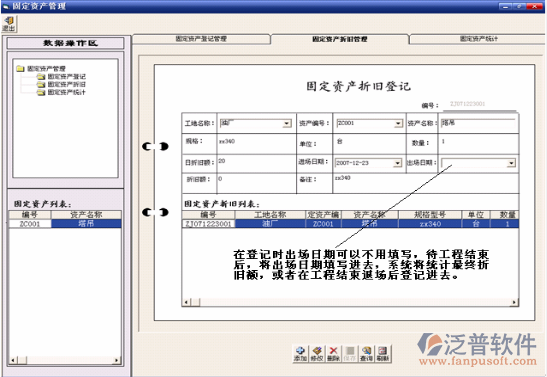
Task: Click the application icon in the title bar
Action: [x=6, y=6]
